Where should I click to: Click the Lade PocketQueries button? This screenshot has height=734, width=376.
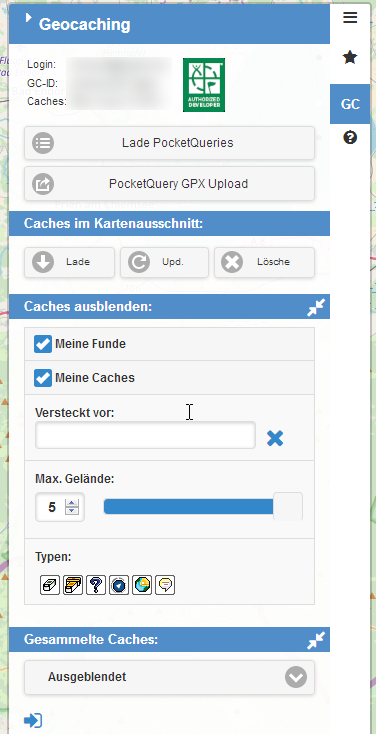(x=170, y=143)
